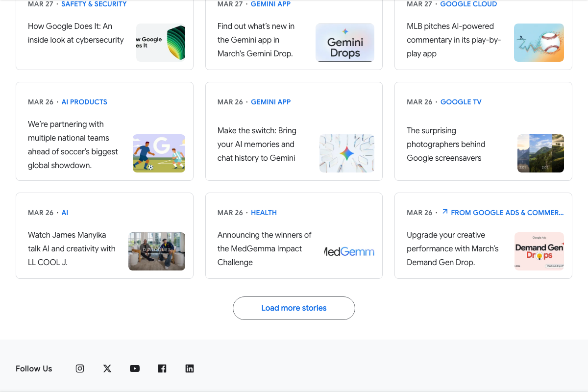Open Safety & Security category link

coord(94,4)
